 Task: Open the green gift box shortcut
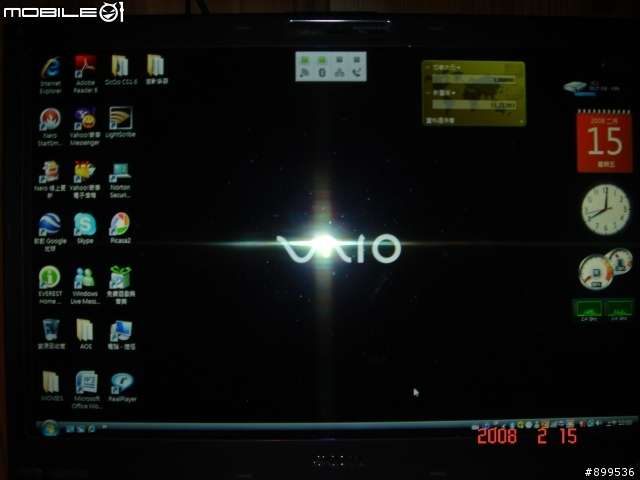120,285
